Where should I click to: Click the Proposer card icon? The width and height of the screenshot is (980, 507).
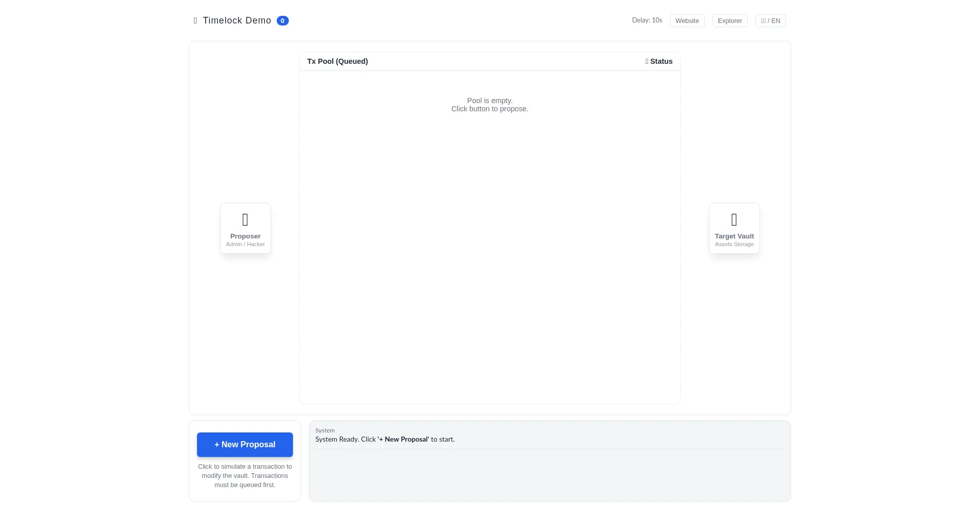[245, 220]
